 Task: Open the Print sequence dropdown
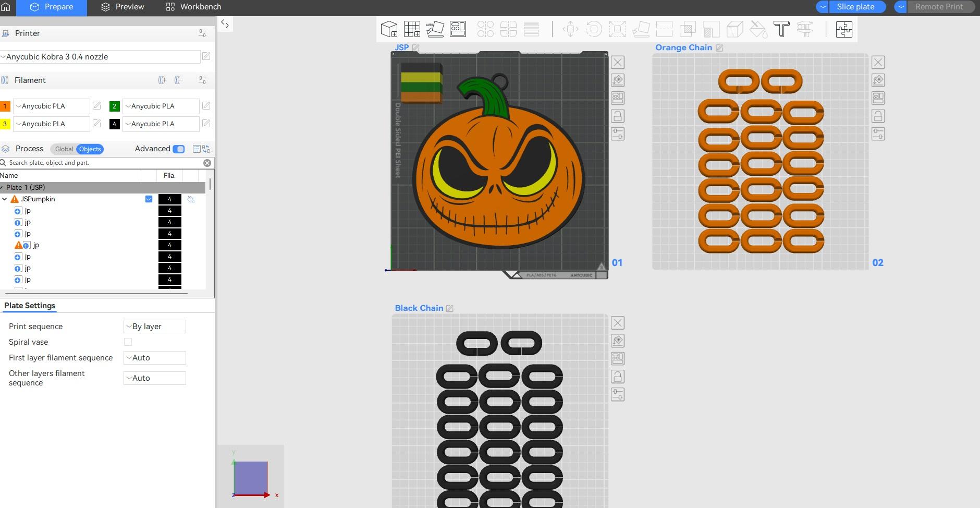[x=154, y=326]
